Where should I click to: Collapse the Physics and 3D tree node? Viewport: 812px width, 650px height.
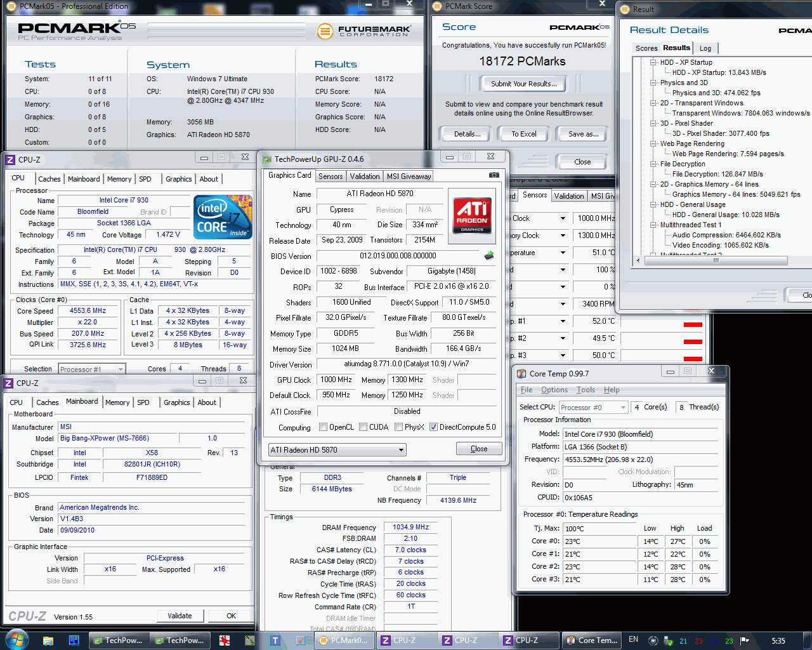tap(653, 83)
